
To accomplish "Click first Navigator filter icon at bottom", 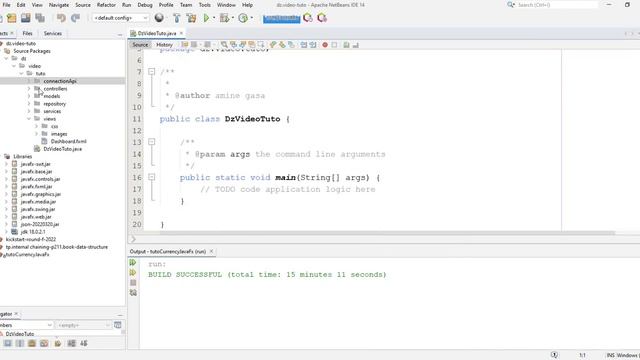I will 8,343.
